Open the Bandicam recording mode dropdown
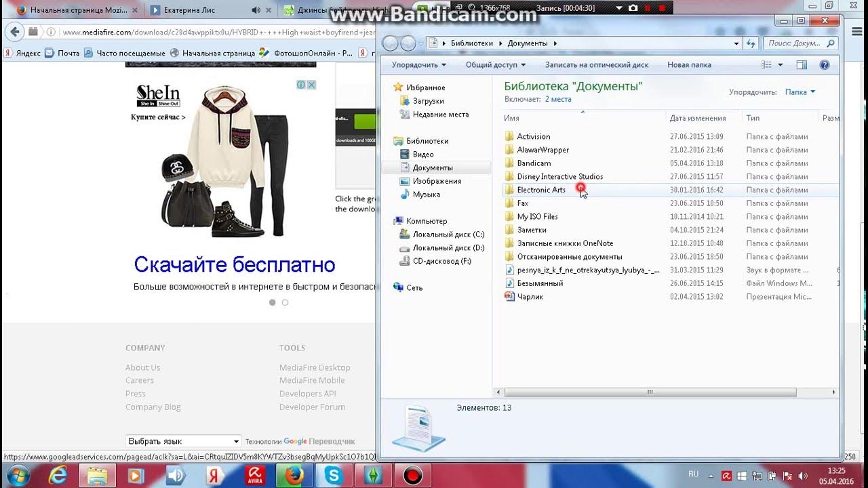 pos(618,8)
